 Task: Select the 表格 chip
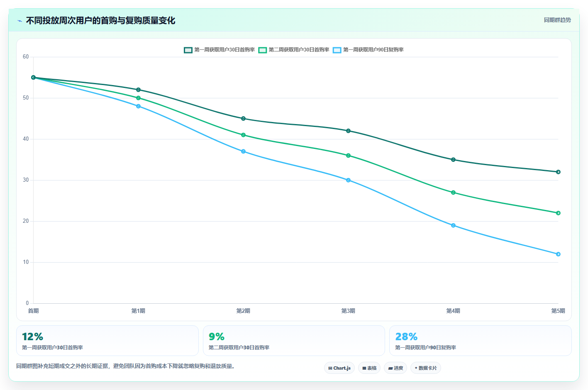click(369, 368)
